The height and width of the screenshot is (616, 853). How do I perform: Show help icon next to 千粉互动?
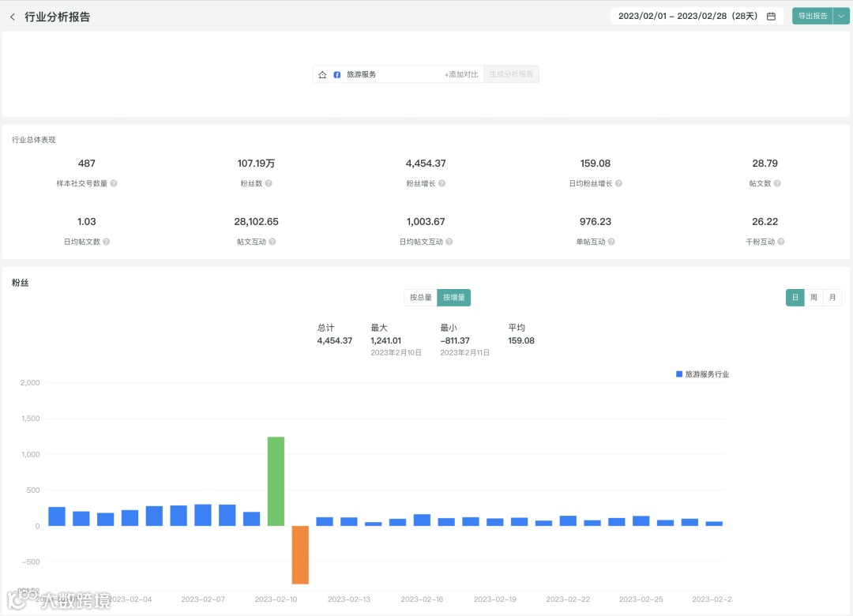pyautogui.click(x=780, y=242)
